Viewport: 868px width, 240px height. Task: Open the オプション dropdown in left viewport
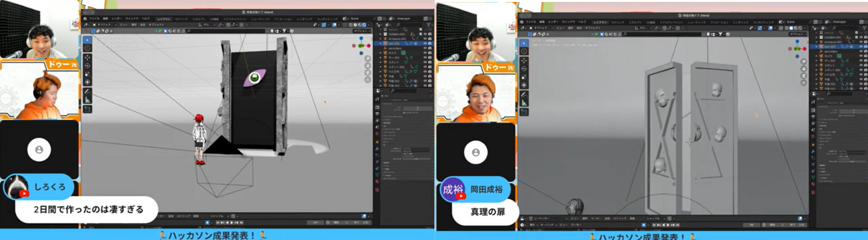click(362, 30)
